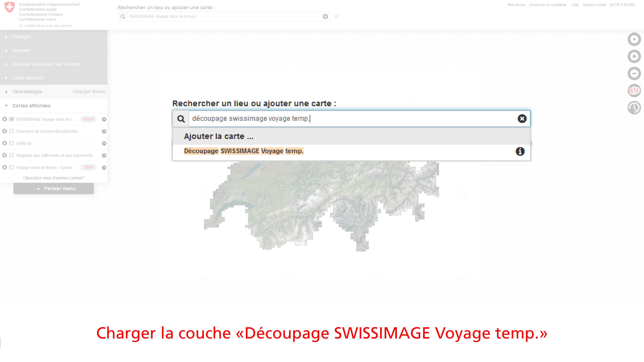Open the time travel clock icon
This screenshot has width=644, height=362.
634,108
